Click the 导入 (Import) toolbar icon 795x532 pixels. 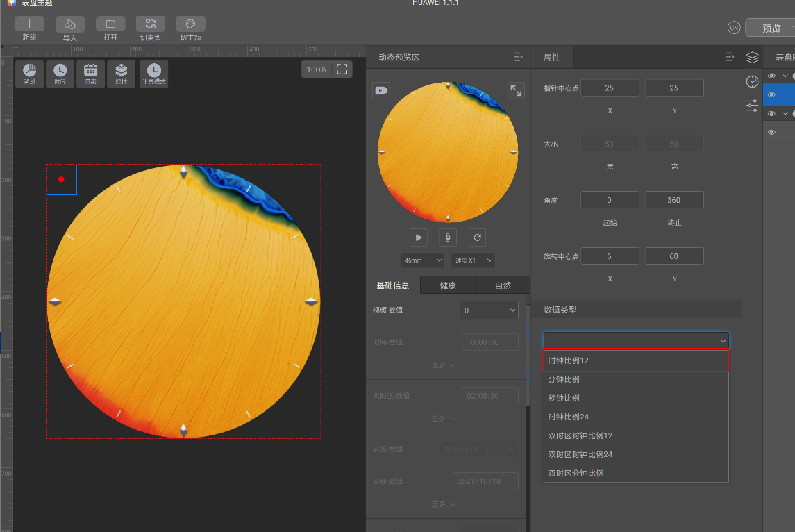(70, 24)
